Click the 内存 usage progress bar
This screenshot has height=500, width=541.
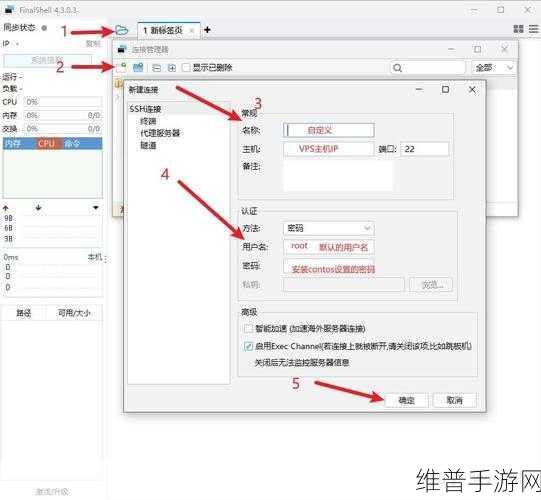(63, 115)
